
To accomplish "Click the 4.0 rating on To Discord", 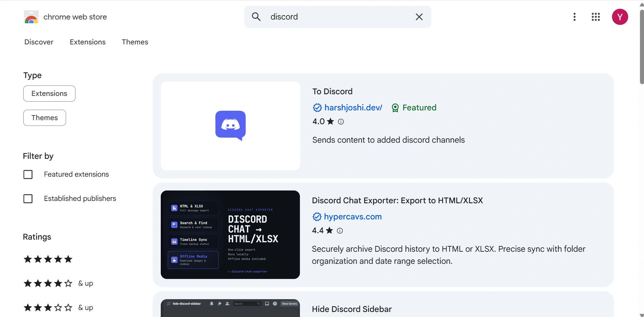I will click(x=318, y=122).
